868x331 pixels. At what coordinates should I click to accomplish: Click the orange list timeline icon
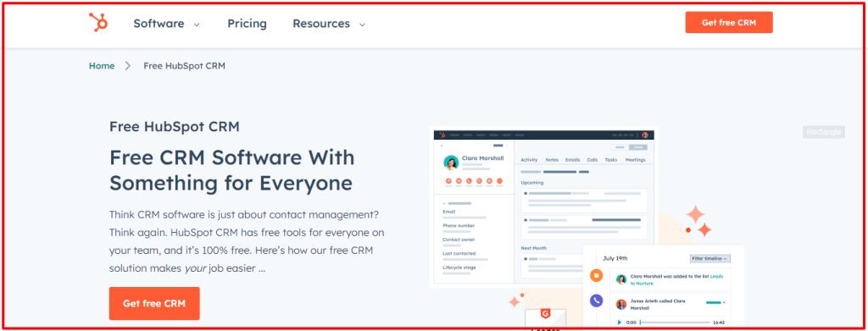tap(596, 275)
